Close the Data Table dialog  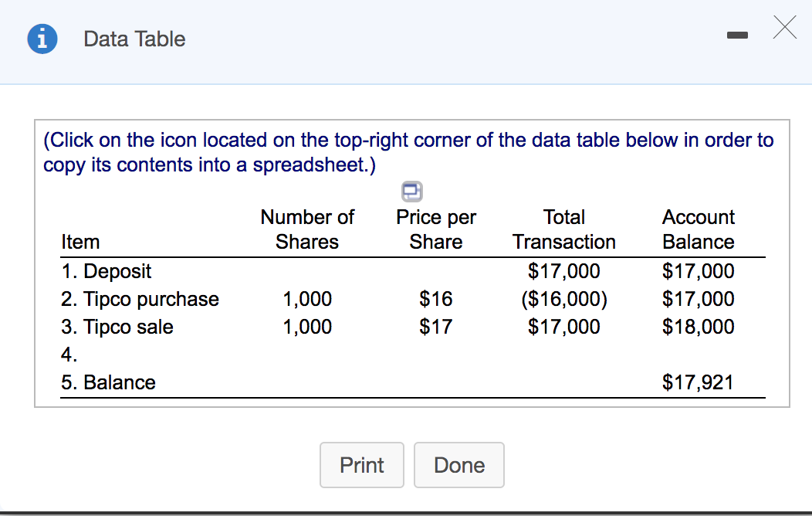point(783,30)
